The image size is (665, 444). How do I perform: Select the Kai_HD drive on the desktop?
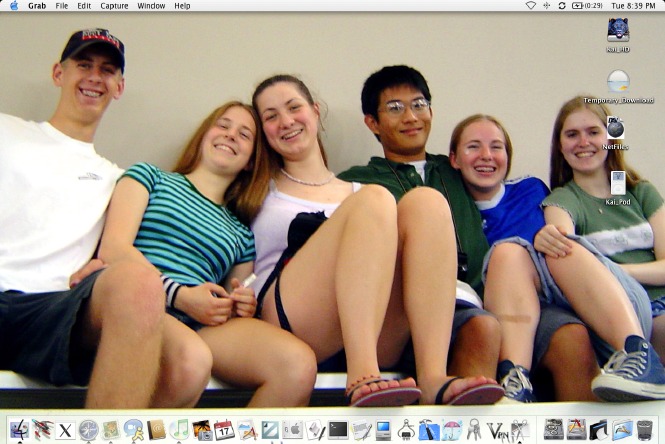tap(618, 35)
